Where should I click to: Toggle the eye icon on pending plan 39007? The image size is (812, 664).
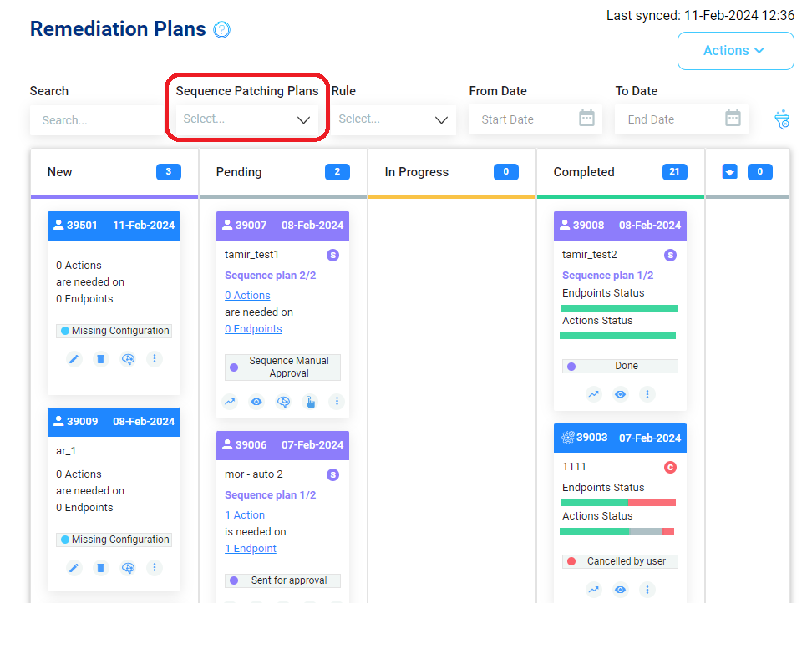pyautogui.click(x=256, y=402)
